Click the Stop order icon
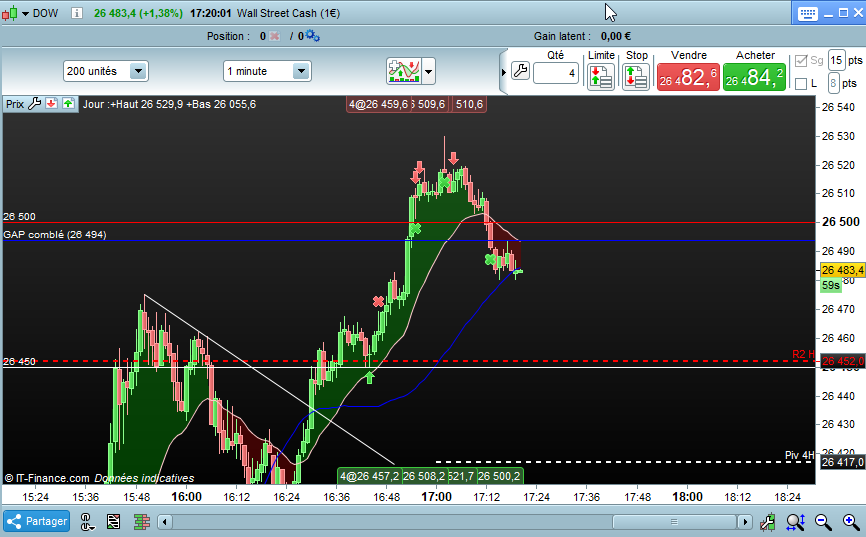 tap(636, 77)
